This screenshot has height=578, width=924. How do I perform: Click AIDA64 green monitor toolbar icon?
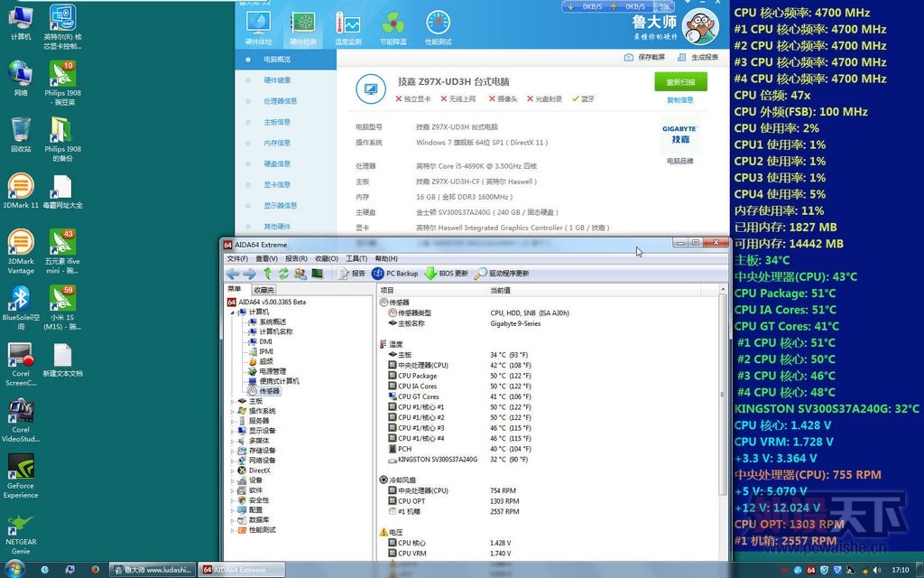pos(317,274)
